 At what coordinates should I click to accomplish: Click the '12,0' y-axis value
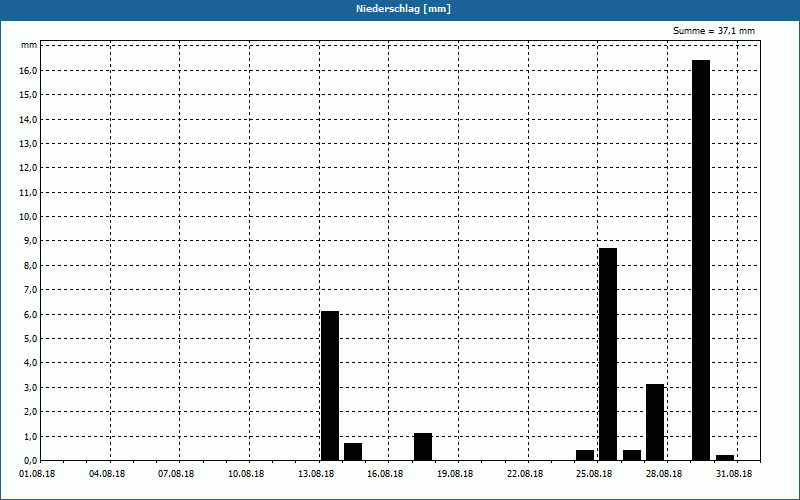click(x=29, y=168)
